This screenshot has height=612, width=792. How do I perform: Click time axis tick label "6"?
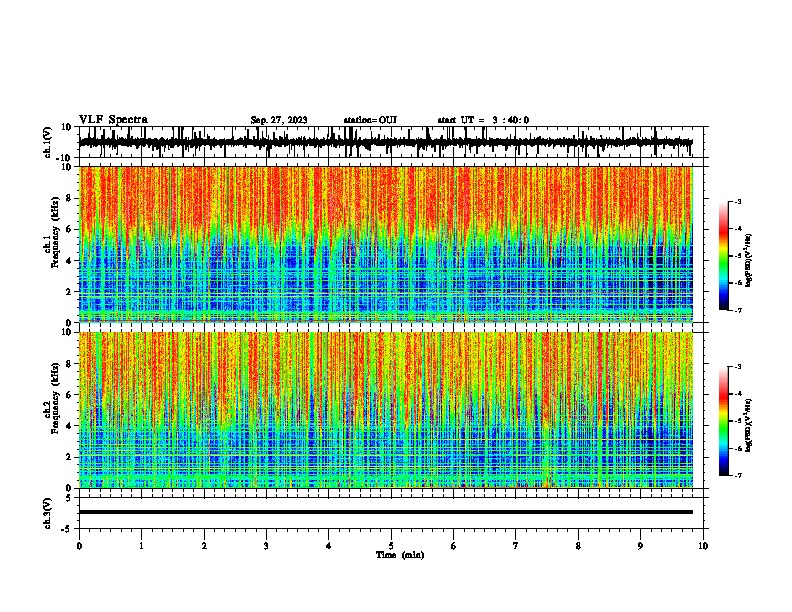tap(454, 546)
